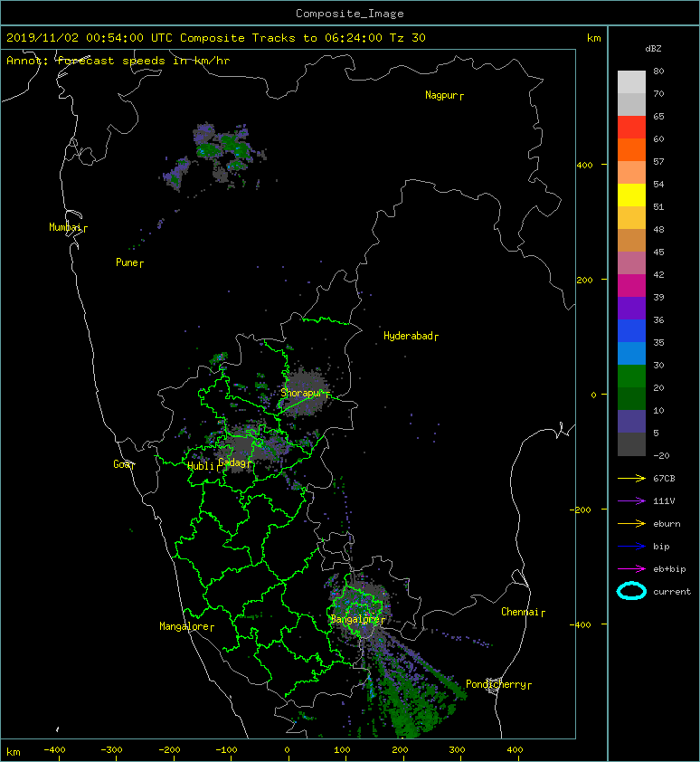Click the blue 36 dBZ color swatch
Screen dimensions: 700x762
[x=631, y=331]
